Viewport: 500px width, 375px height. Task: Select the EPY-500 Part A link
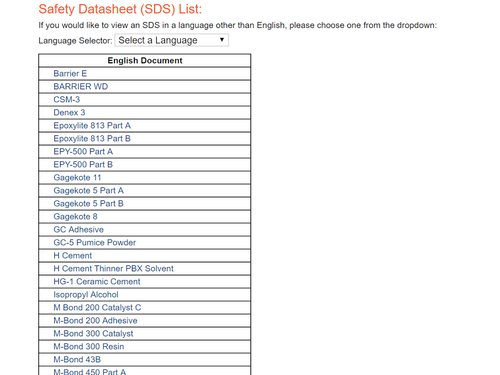point(83,152)
